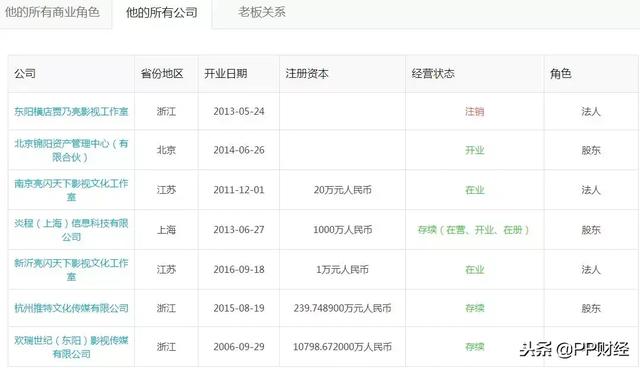Click 在业 status in 南京亮闪天下 row

[475, 190]
